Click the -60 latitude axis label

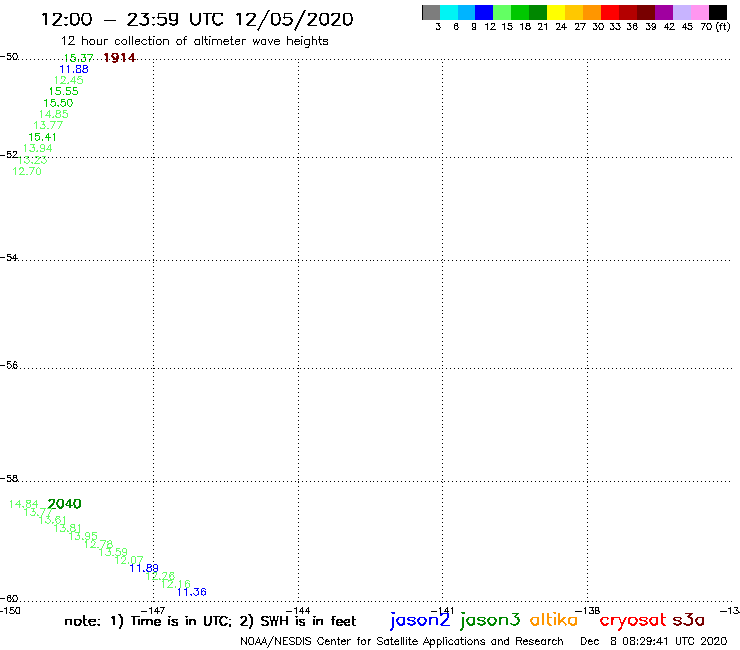pos(9,599)
